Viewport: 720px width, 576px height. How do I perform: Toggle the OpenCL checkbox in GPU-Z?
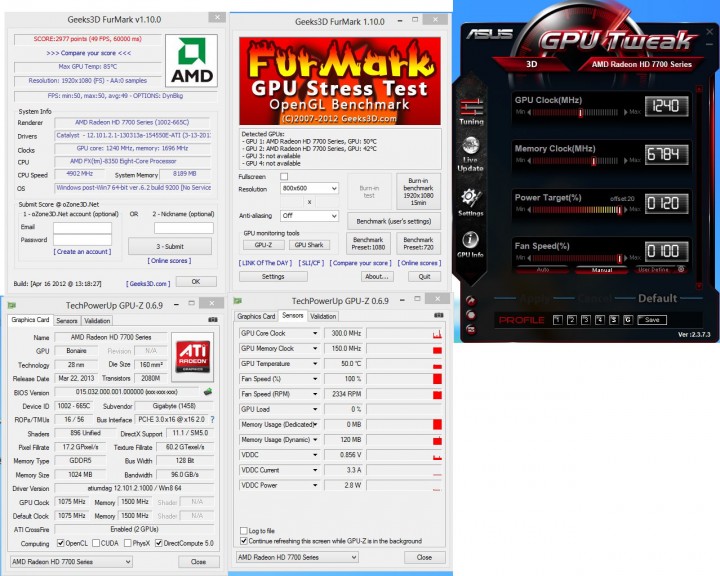click(61, 543)
